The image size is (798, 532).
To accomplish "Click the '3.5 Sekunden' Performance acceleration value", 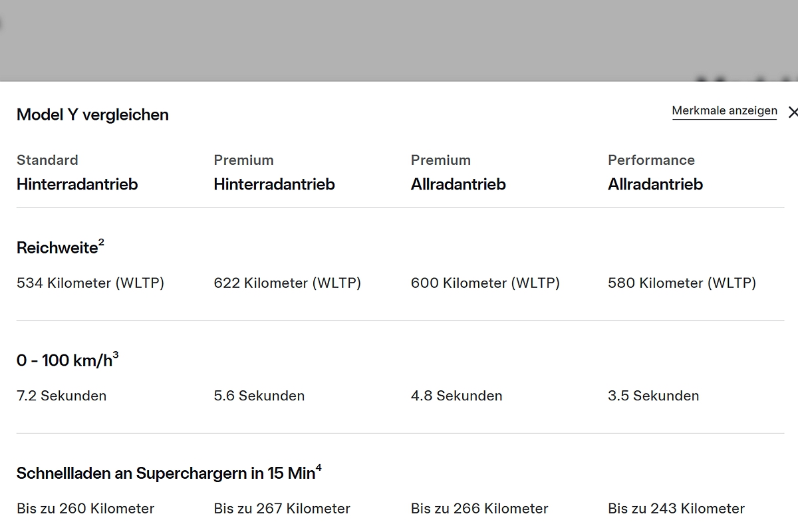I will (653, 396).
